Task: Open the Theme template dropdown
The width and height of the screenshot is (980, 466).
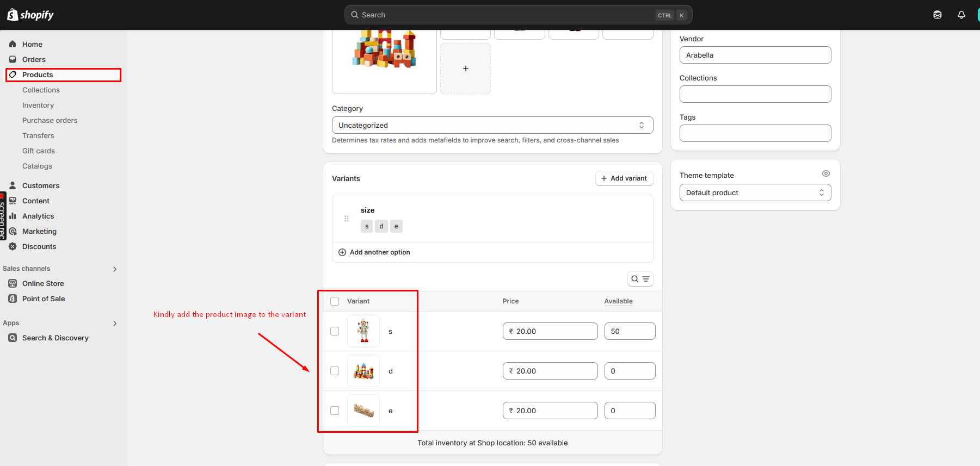Action: coord(755,192)
